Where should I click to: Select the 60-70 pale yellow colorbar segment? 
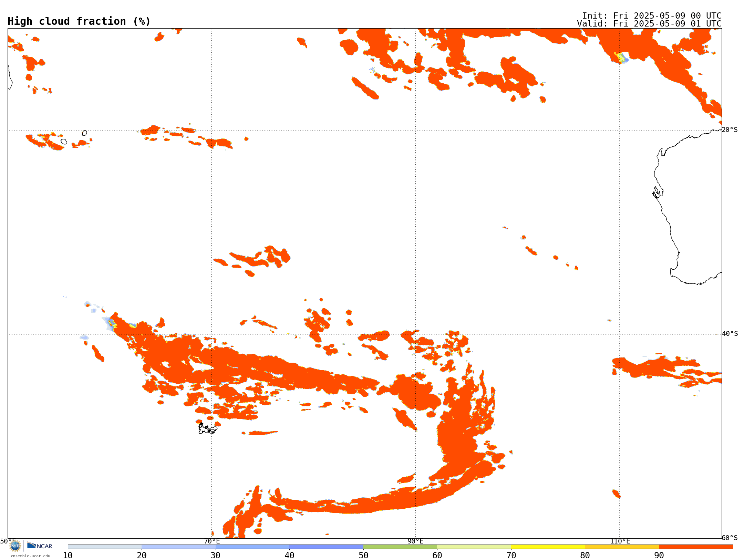pyautogui.click(x=474, y=547)
